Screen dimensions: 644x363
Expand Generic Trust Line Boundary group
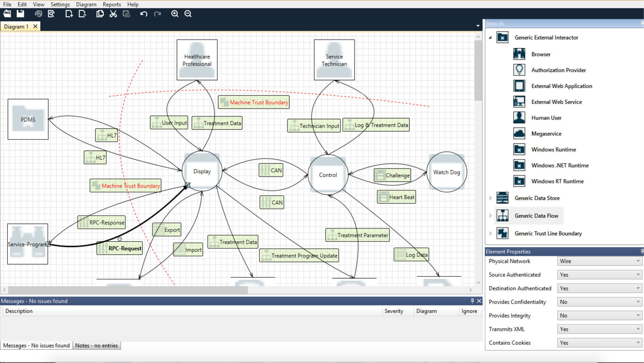(491, 233)
